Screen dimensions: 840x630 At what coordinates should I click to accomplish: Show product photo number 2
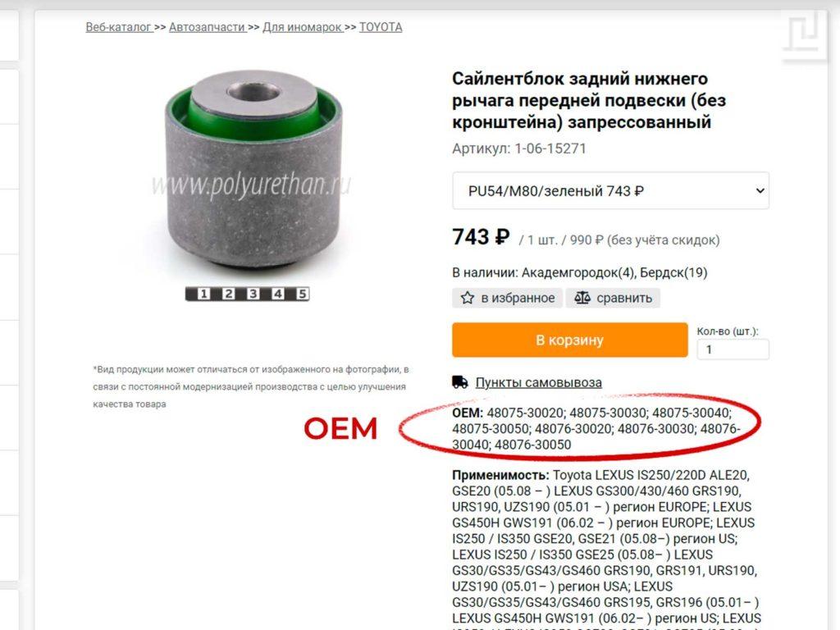pyautogui.click(x=228, y=294)
